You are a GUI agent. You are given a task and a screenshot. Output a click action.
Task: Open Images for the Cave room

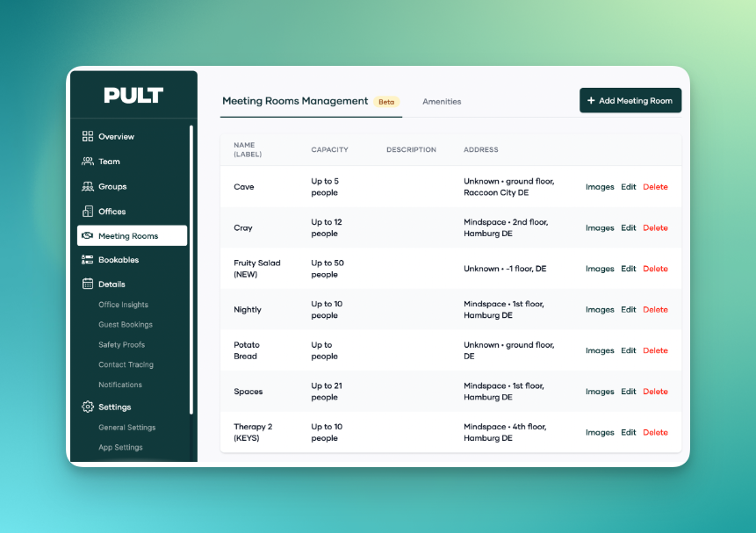tap(600, 187)
